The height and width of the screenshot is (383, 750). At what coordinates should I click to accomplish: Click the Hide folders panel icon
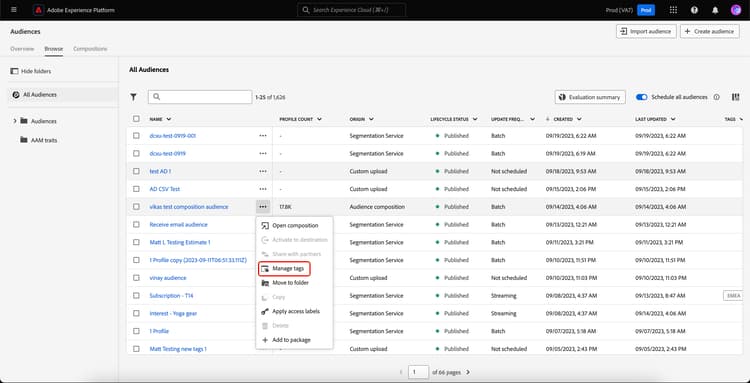pos(14,71)
